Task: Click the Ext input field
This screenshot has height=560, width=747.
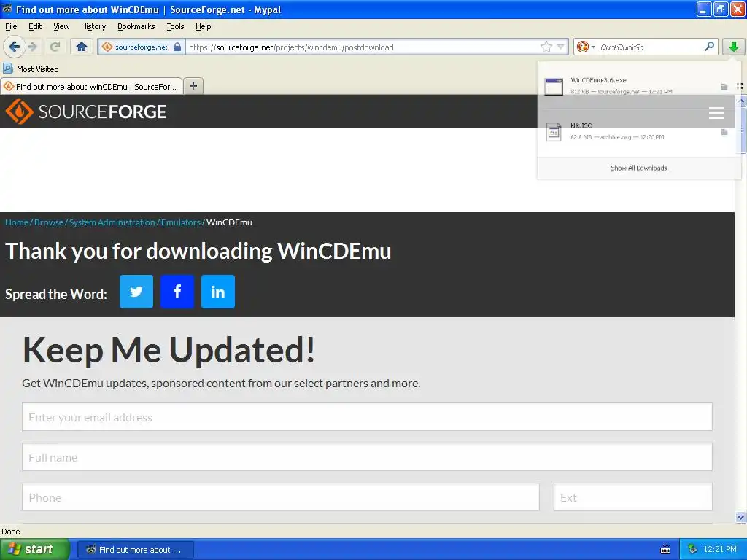Action: [x=633, y=497]
